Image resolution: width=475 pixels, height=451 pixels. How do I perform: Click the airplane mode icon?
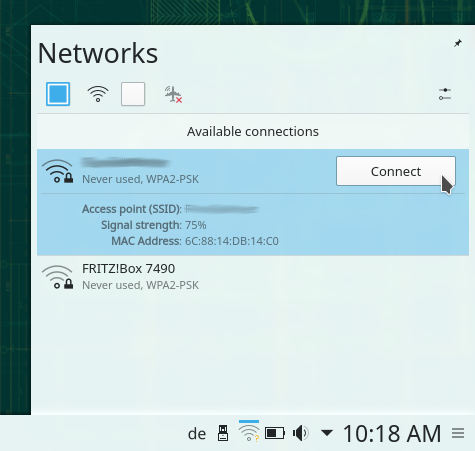click(173, 94)
